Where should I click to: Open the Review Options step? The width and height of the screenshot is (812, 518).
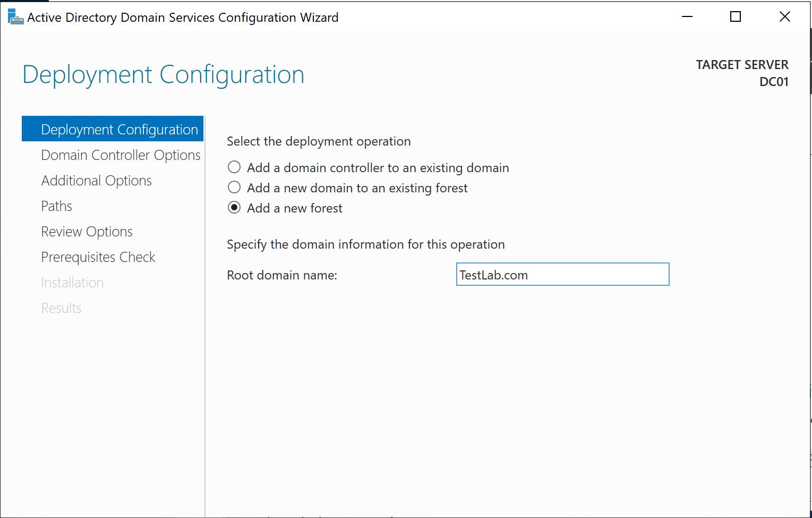click(87, 232)
